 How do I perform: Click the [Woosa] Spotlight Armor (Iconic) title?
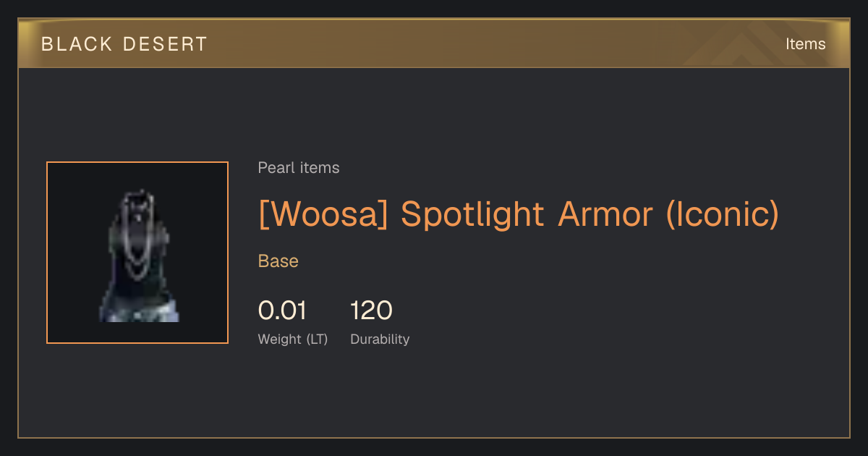(519, 214)
